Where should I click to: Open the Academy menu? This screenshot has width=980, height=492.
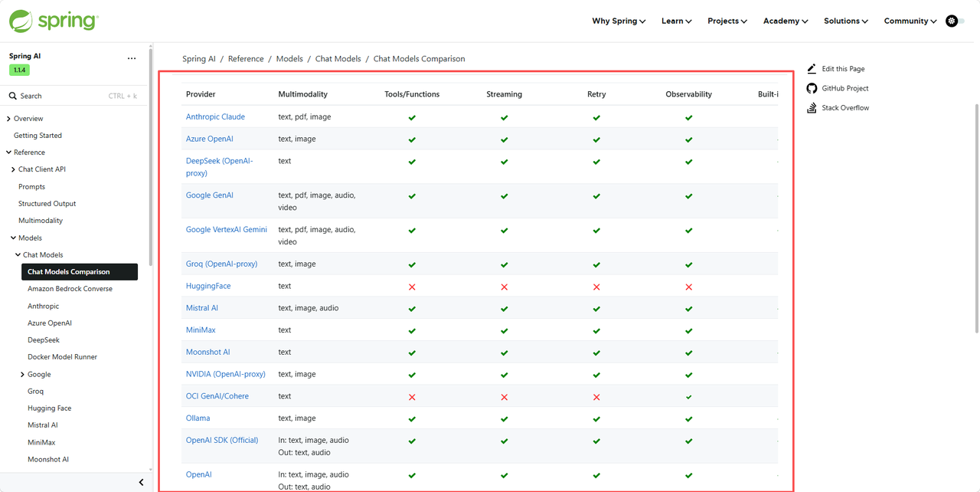[786, 21]
